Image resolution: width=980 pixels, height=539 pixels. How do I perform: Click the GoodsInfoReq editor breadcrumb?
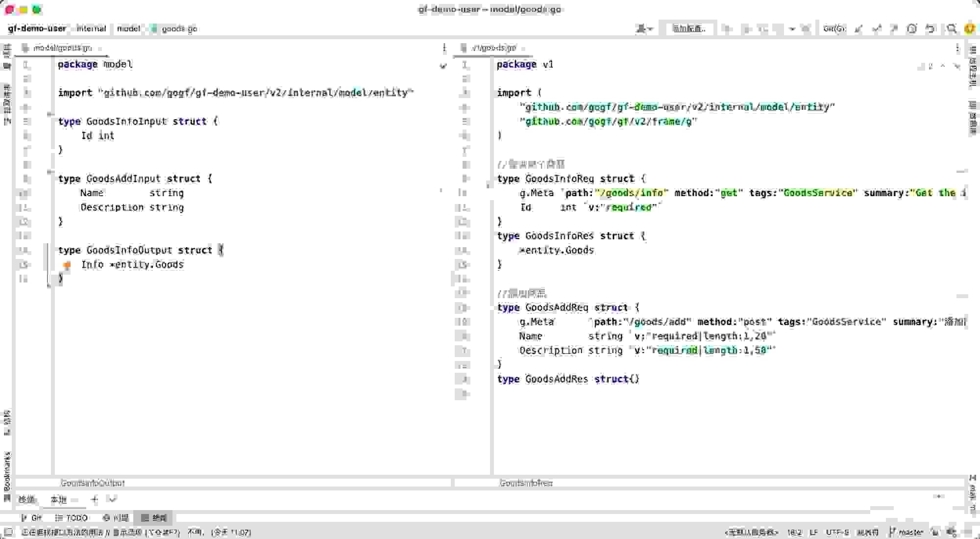coord(526,483)
